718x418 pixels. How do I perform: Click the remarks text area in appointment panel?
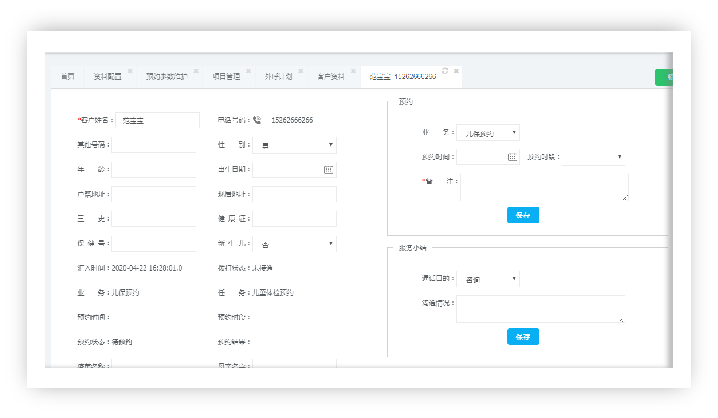coord(544,187)
